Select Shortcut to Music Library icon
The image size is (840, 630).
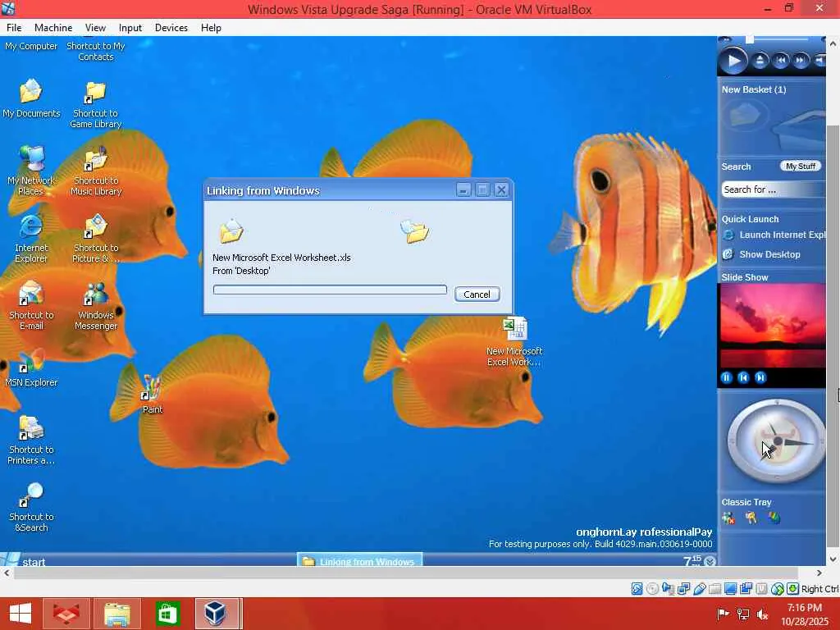(96, 171)
